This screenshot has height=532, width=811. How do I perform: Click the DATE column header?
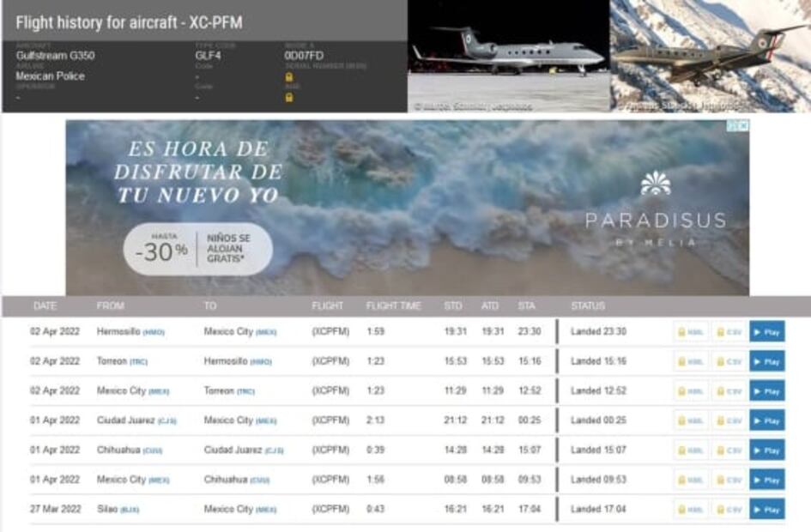pyautogui.click(x=45, y=306)
